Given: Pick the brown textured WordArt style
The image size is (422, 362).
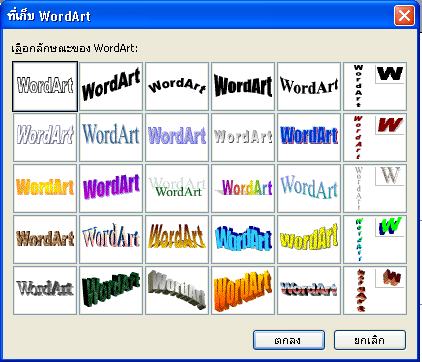Looking at the screenshot, I should 45,239.
